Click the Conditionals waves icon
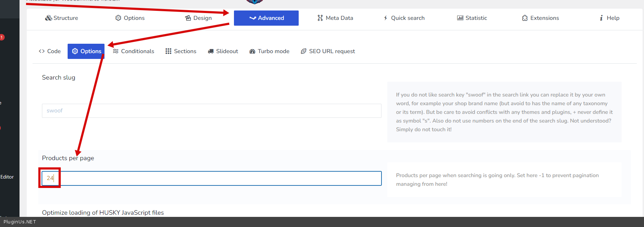The height and width of the screenshot is (227, 644). tap(116, 51)
